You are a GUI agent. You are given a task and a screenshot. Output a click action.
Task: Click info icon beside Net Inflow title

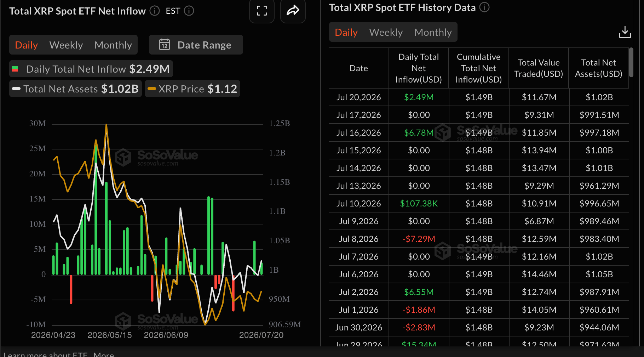point(155,11)
